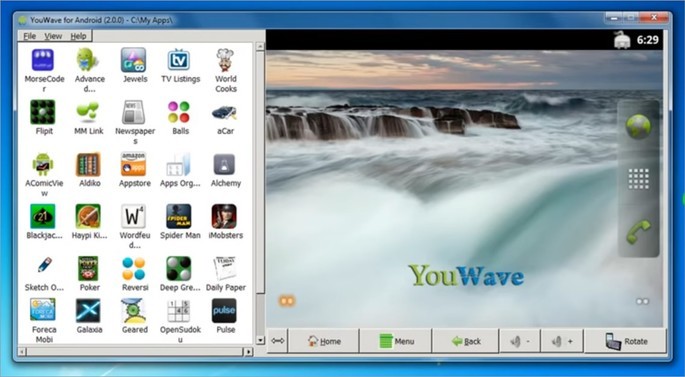Image resolution: width=685 pixels, height=377 pixels.
Task: Switch to the left home screen indicator
Action: tap(287, 301)
